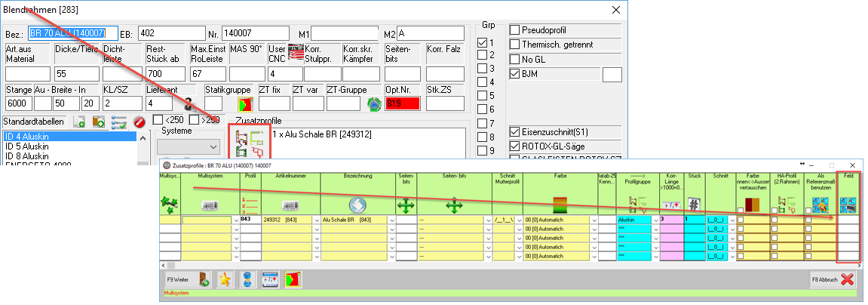Viewport: 868px width, 305px height.
Task: Check the first row Farbe vertauschen checkbox
Action: 740,220
